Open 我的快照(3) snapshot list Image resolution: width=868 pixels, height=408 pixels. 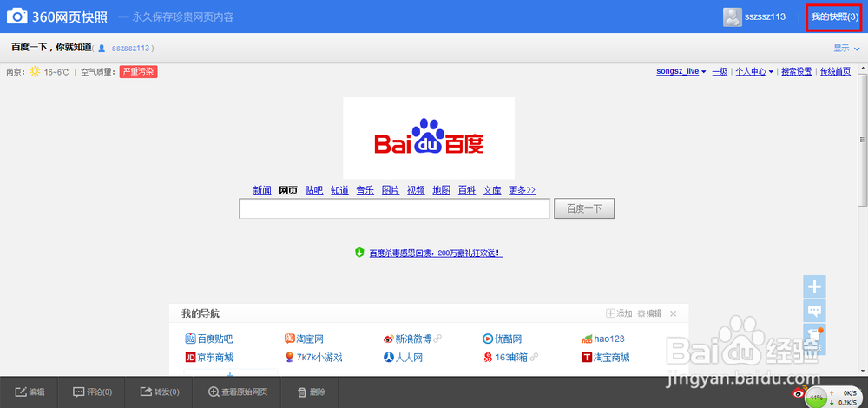pyautogui.click(x=834, y=16)
